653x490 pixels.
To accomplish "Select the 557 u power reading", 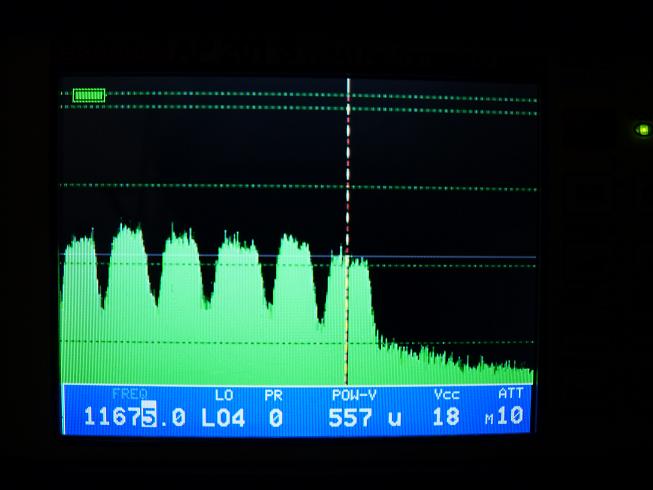I will pyautogui.click(x=364, y=417).
